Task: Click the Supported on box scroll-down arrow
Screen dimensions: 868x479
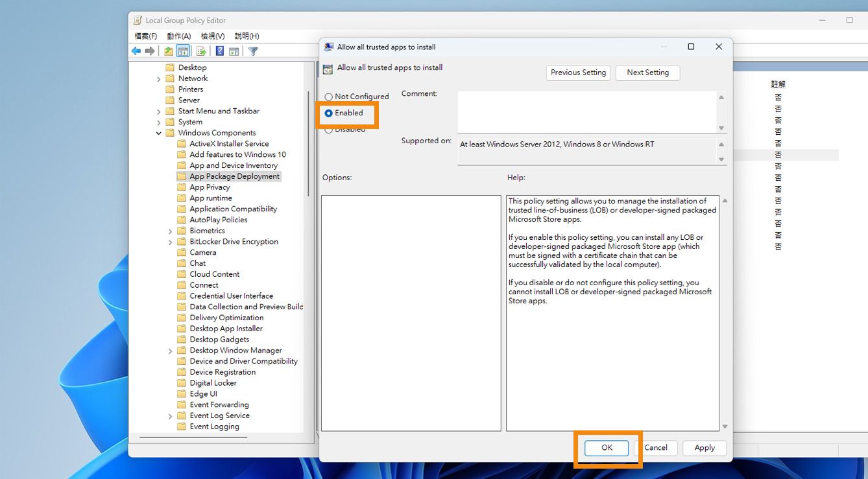Action: (x=721, y=159)
